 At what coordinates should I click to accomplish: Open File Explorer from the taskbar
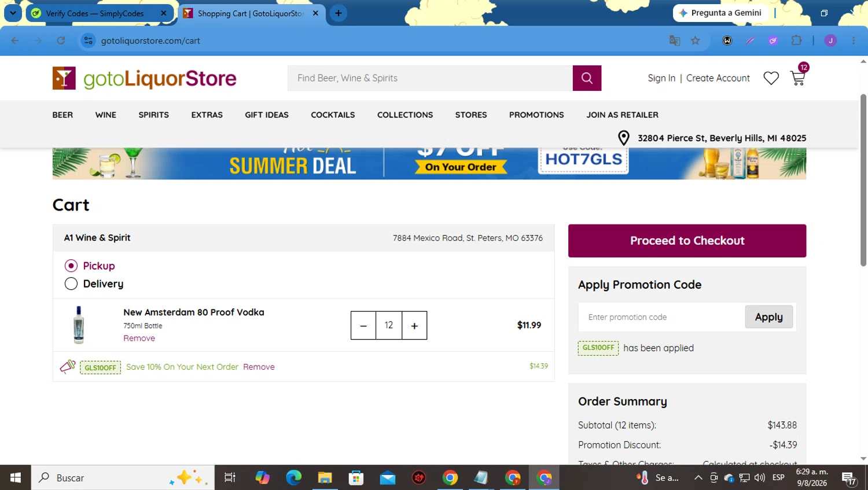(325, 478)
